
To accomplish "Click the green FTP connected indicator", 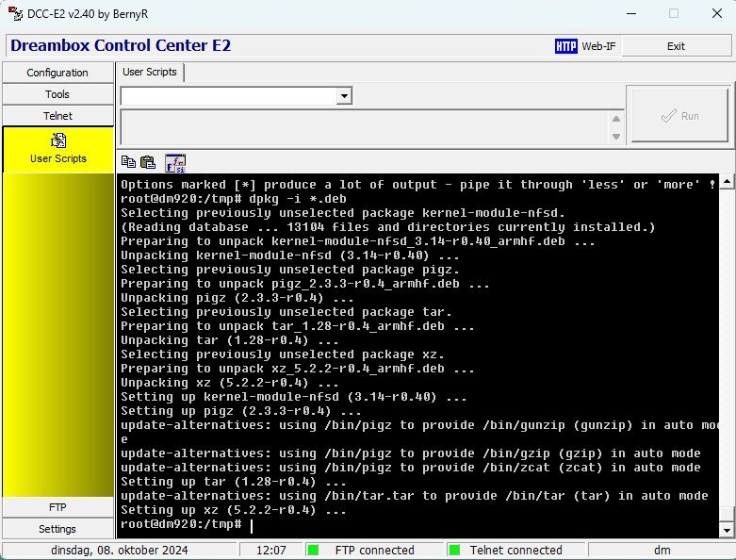I will click(x=314, y=550).
